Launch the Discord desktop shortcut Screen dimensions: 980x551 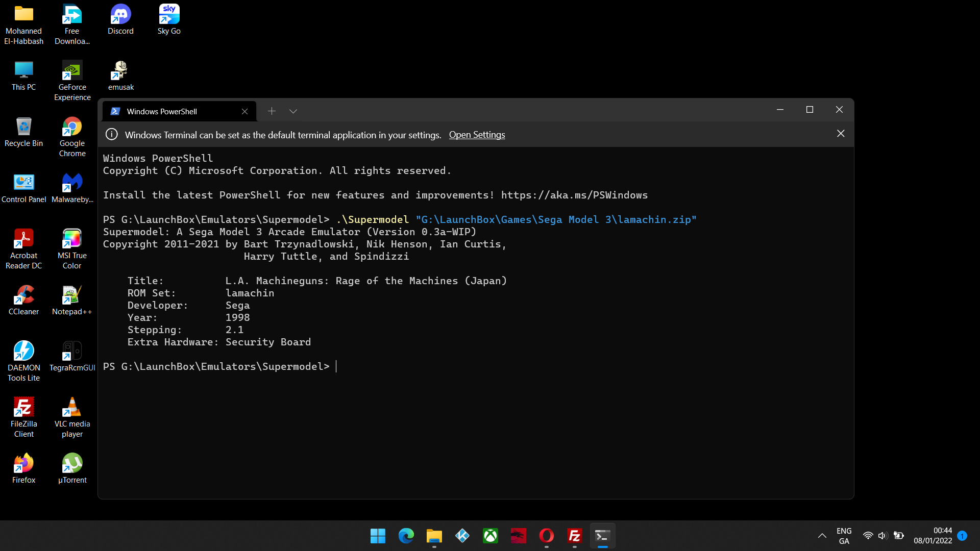point(120,20)
